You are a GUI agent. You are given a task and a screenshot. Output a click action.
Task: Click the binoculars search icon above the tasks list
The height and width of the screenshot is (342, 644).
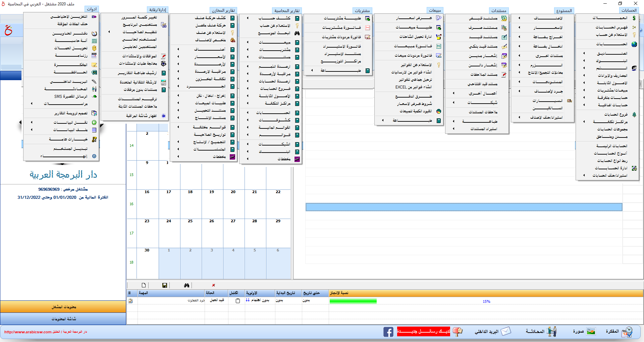[x=186, y=285]
